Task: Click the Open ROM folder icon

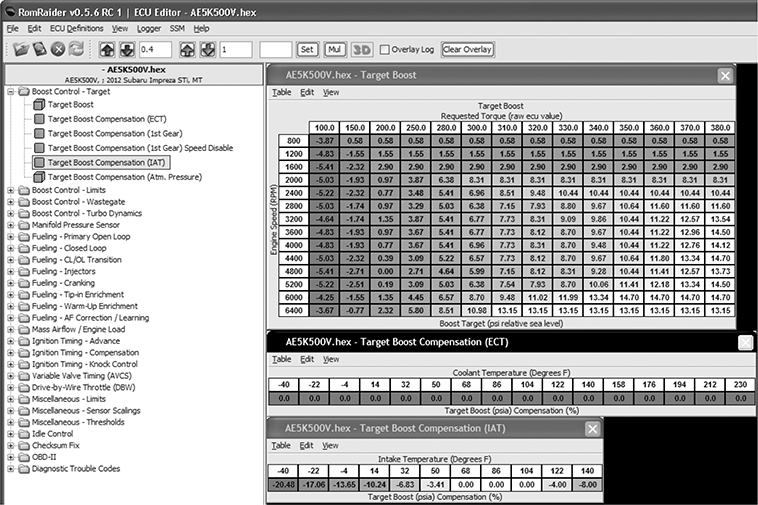Action: tap(20, 48)
